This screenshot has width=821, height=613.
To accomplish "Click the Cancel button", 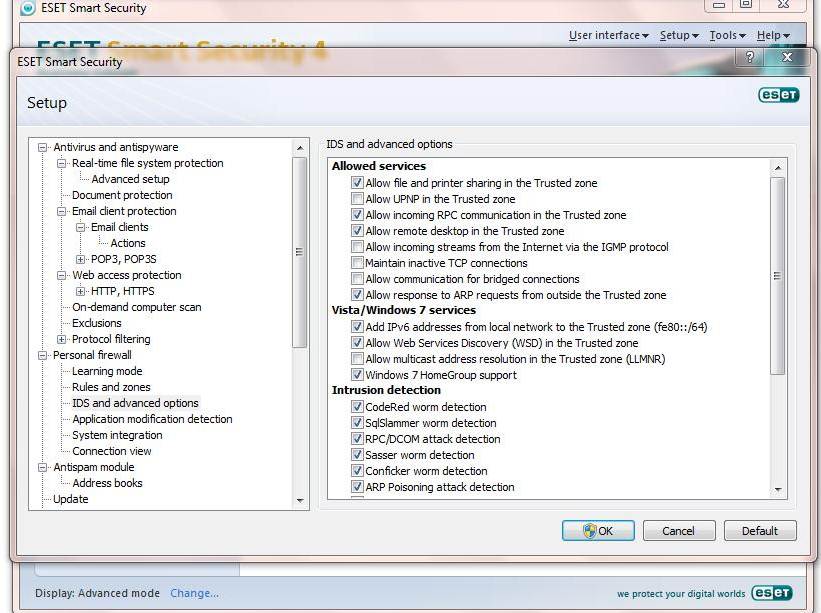I will click(x=679, y=531).
